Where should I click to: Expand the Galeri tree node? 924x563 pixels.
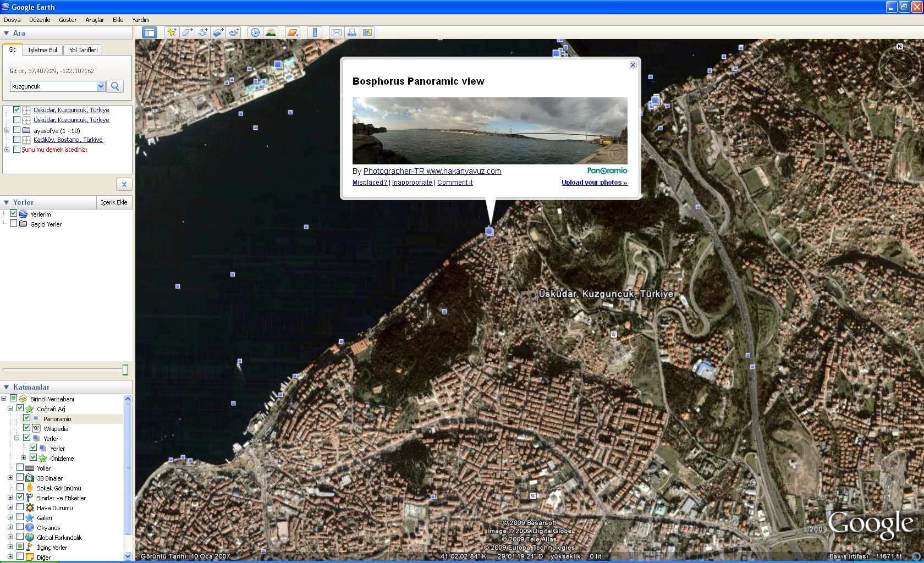point(10,517)
